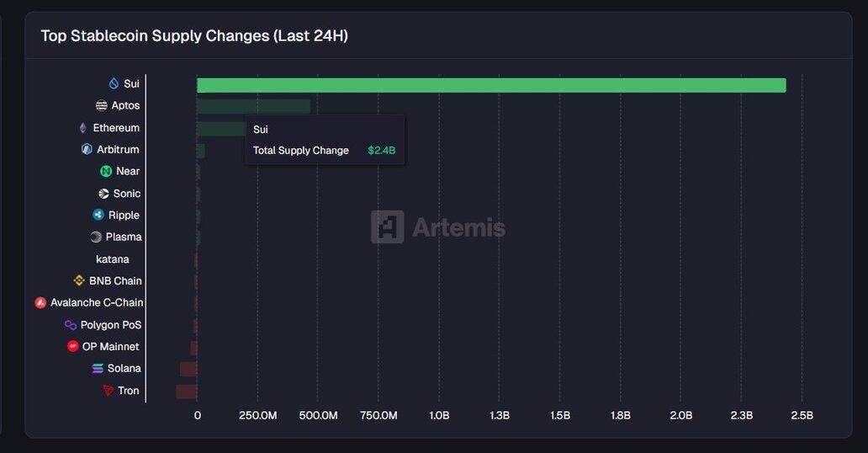Click the blue Ripple icon
The image size is (868, 453).
98,215
